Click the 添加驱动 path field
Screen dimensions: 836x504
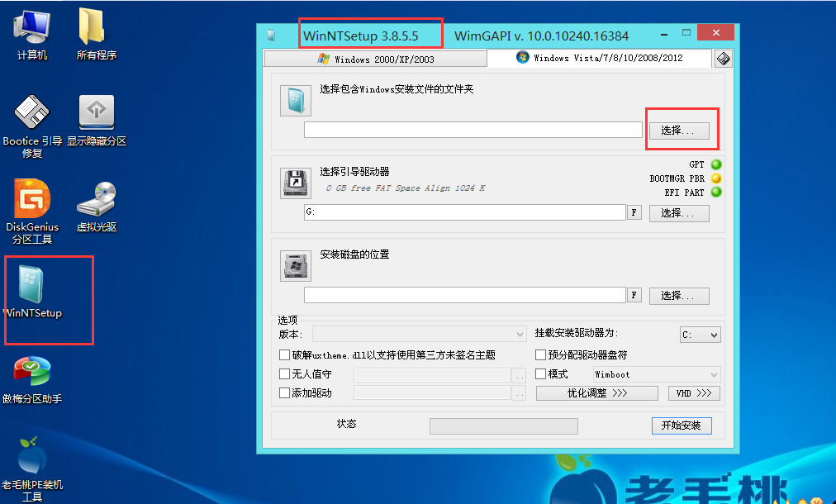tap(432, 393)
